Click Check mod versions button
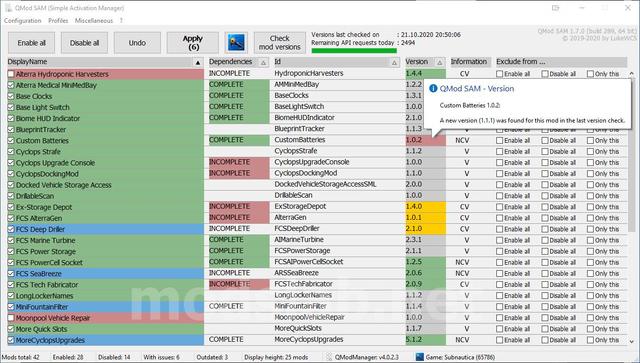The height and width of the screenshot is (363, 640). point(280,43)
